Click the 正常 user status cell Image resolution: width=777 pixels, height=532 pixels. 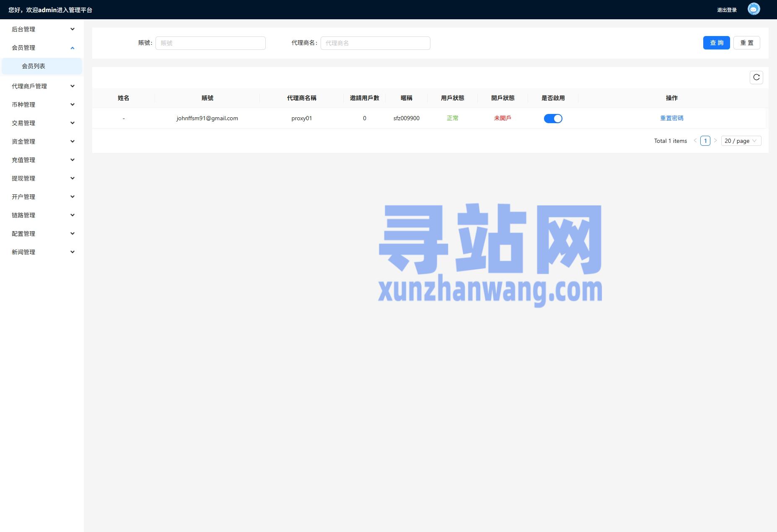pos(452,118)
